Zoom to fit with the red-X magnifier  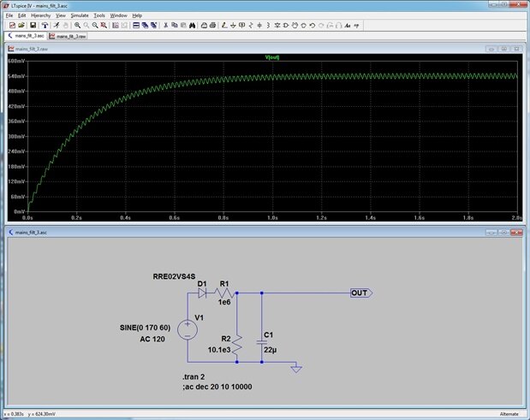click(104, 26)
